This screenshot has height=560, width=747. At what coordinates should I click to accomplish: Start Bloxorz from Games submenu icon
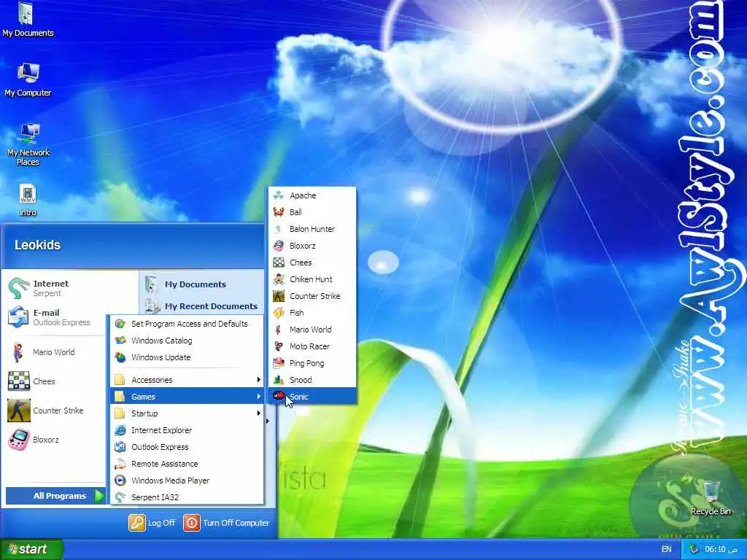tap(279, 246)
